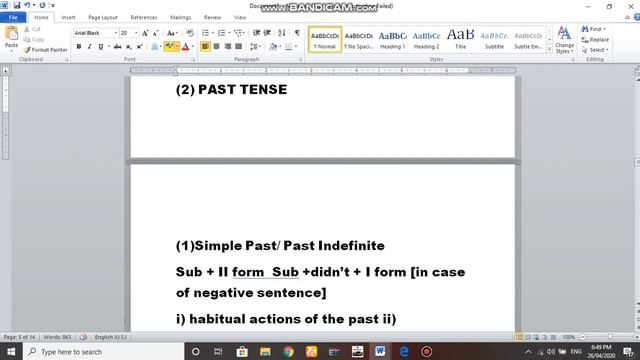Switch to the Insert tab
Screen dimensions: 640x360
point(68,18)
